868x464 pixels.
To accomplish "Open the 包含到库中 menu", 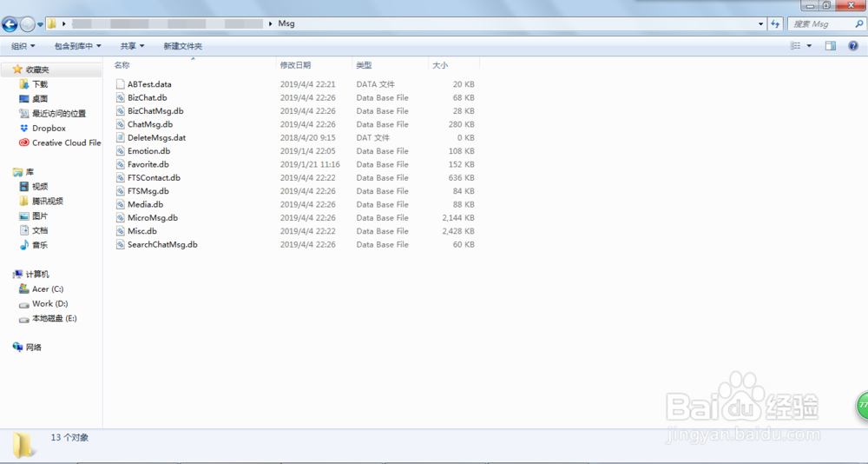I will pyautogui.click(x=77, y=46).
